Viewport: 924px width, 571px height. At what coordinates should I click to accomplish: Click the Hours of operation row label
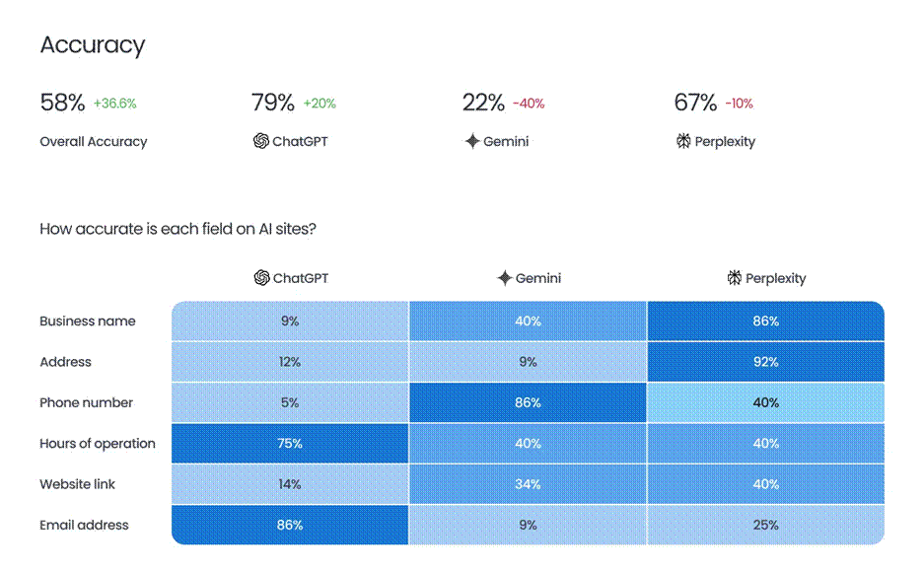(98, 444)
